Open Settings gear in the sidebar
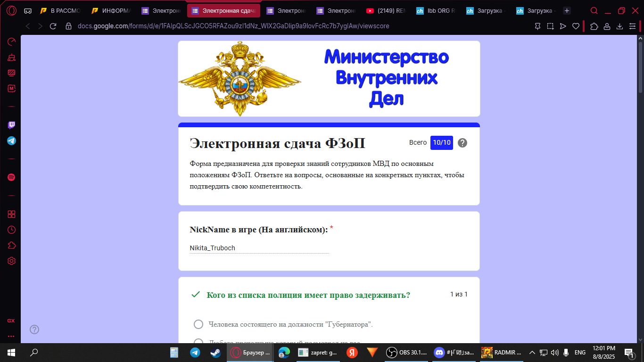This screenshot has height=362, width=644. pos(12,261)
